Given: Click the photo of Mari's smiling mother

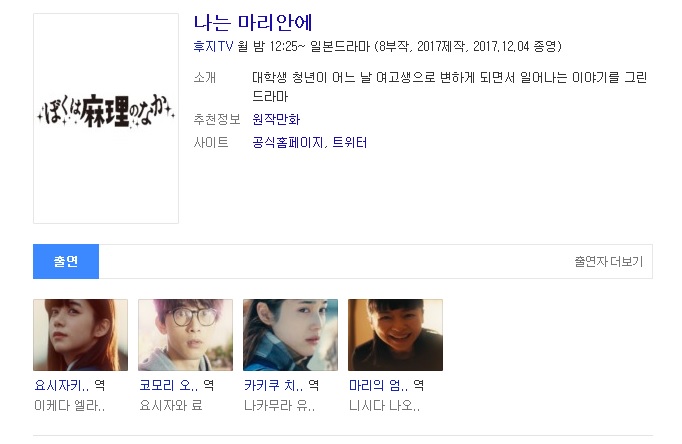Looking at the screenshot, I should [x=395, y=335].
